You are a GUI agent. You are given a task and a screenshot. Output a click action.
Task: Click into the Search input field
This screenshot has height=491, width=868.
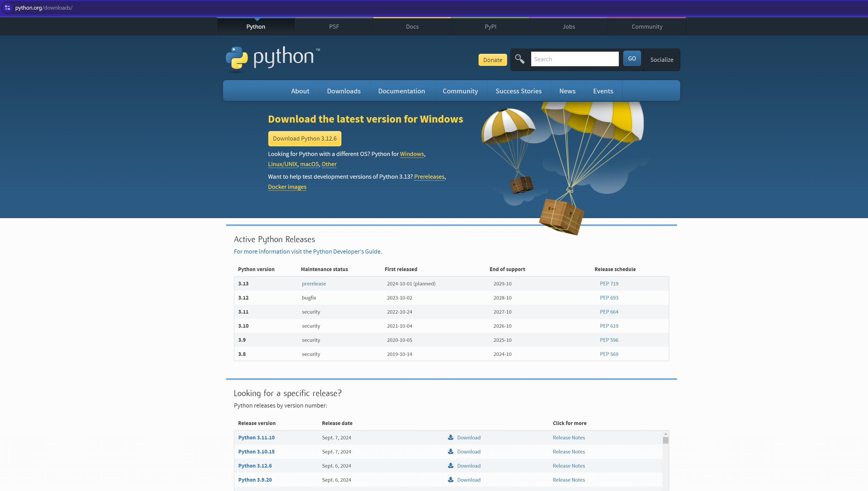click(574, 59)
